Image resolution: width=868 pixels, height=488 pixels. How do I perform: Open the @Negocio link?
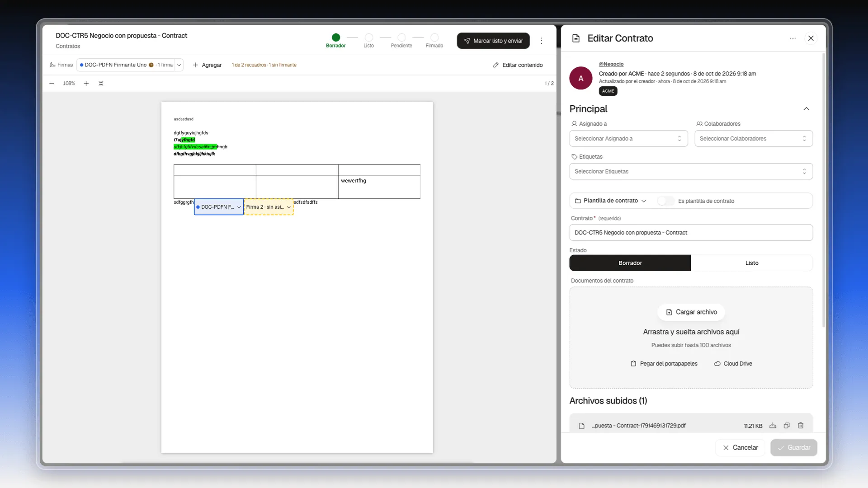pos(611,64)
